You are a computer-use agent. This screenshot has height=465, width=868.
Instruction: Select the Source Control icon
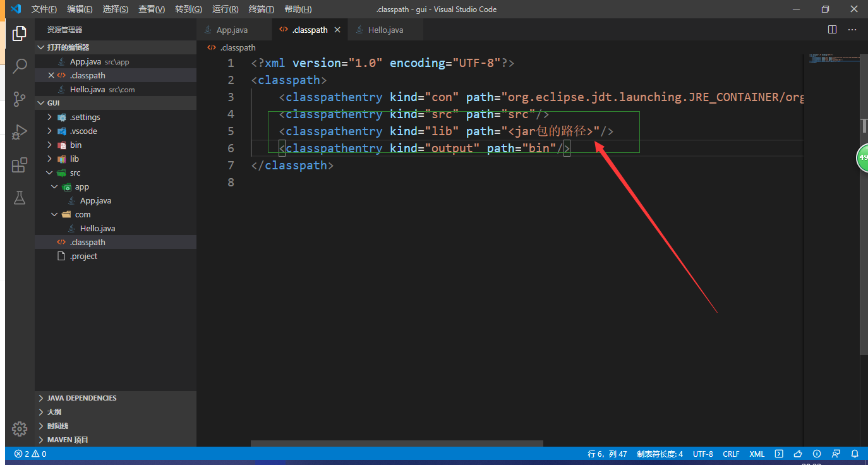click(x=19, y=100)
